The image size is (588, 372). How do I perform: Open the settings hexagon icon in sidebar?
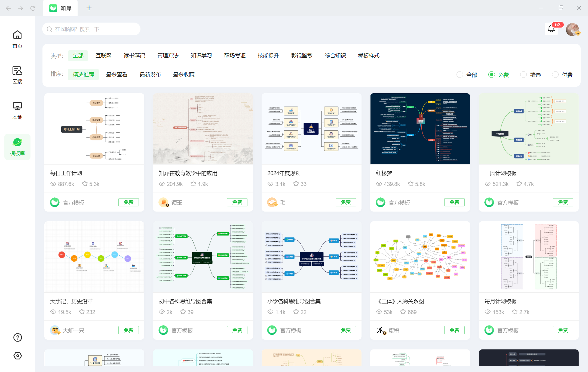(x=18, y=356)
